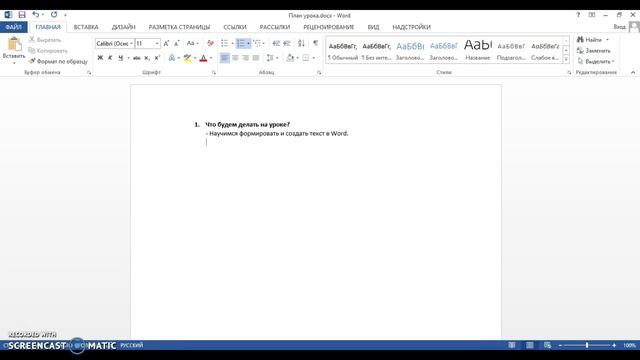Open the Select (Выделить) dropdown
The width and height of the screenshot is (640, 360).
(x=596, y=61)
